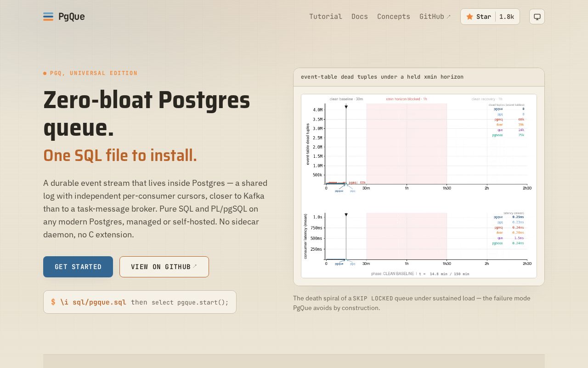The height and width of the screenshot is (368, 588).
Task: Click the 'Zero-bloat Postgres queue.' heading
Action: (147, 114)
